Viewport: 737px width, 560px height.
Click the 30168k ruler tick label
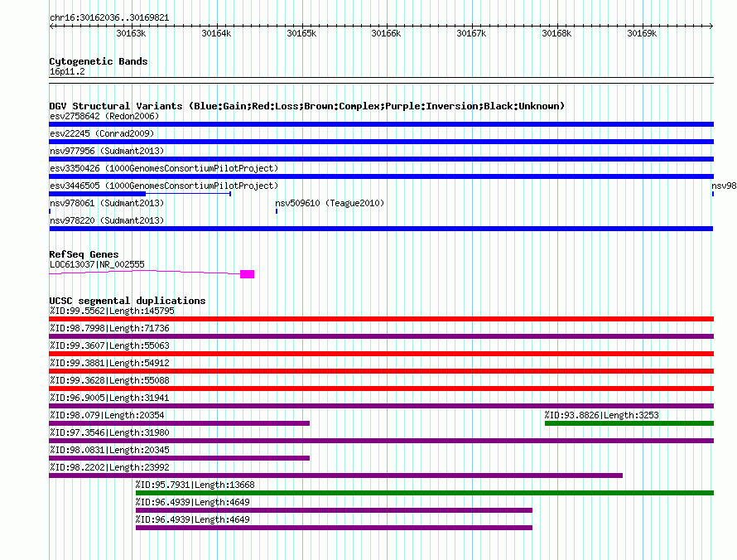click(557, 33)
